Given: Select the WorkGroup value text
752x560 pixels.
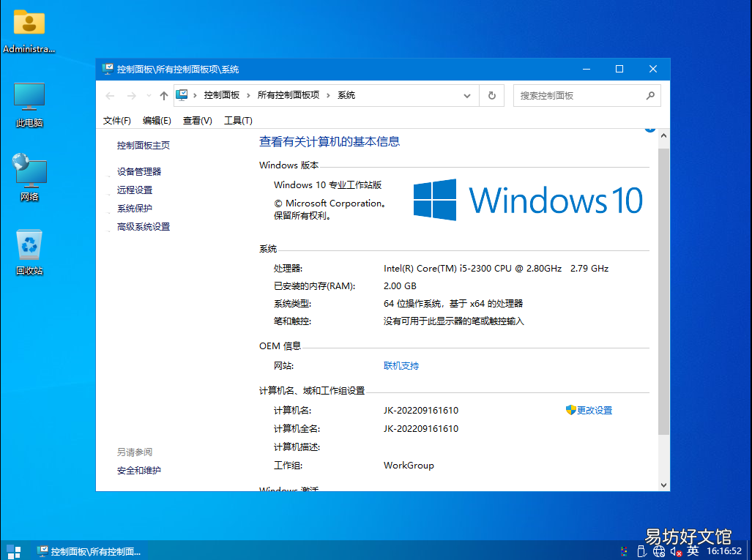Looking at the screenshot, I should (x=409, y=466).
